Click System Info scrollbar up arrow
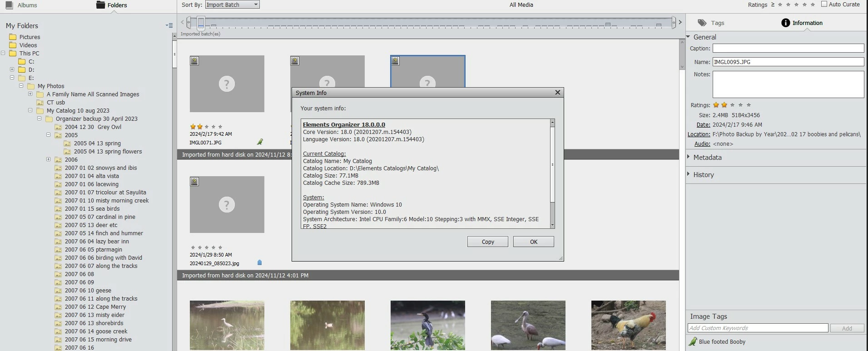Viewport: 868px width, 351px height. [552, 122]
